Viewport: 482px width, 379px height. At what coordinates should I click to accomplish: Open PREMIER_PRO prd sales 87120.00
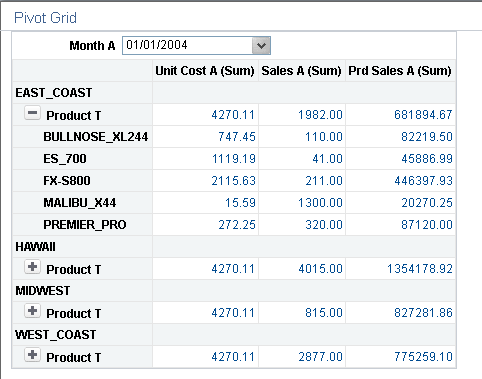427,225
